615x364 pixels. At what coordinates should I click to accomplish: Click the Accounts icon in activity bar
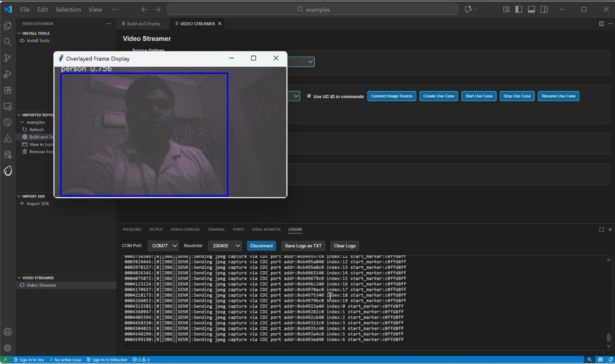tap(8, 332)
